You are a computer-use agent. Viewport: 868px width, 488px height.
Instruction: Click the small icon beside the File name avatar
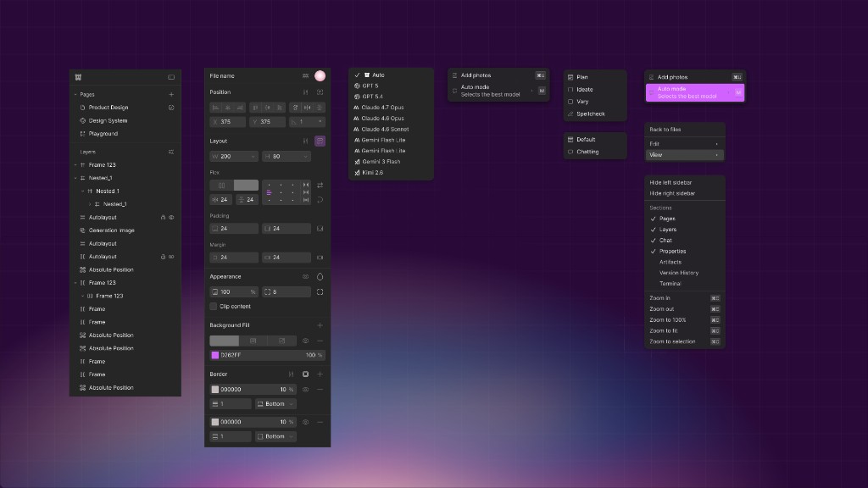305,75
